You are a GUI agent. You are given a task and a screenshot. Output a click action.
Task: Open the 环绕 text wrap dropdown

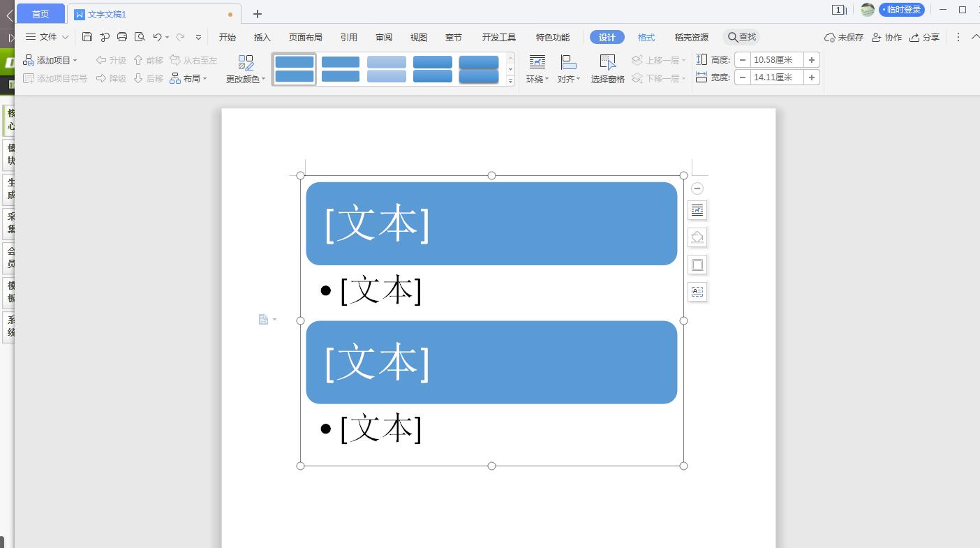[x=537, y=70]
